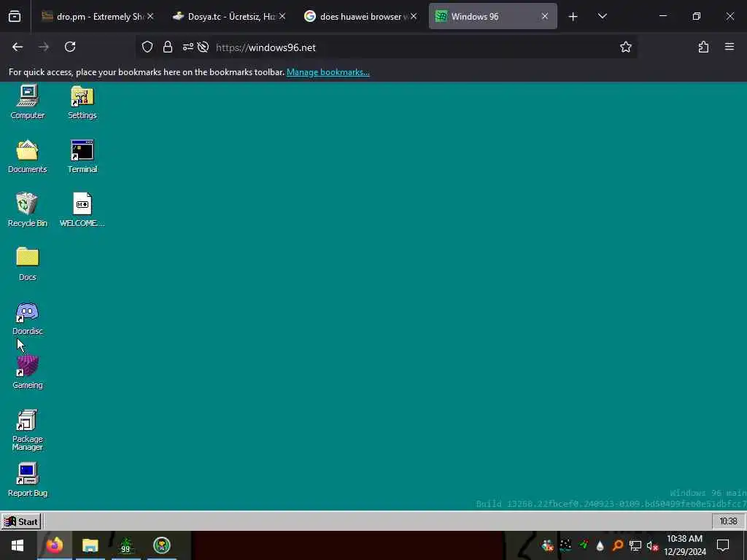Open a new browser tab

click(573, 17)
